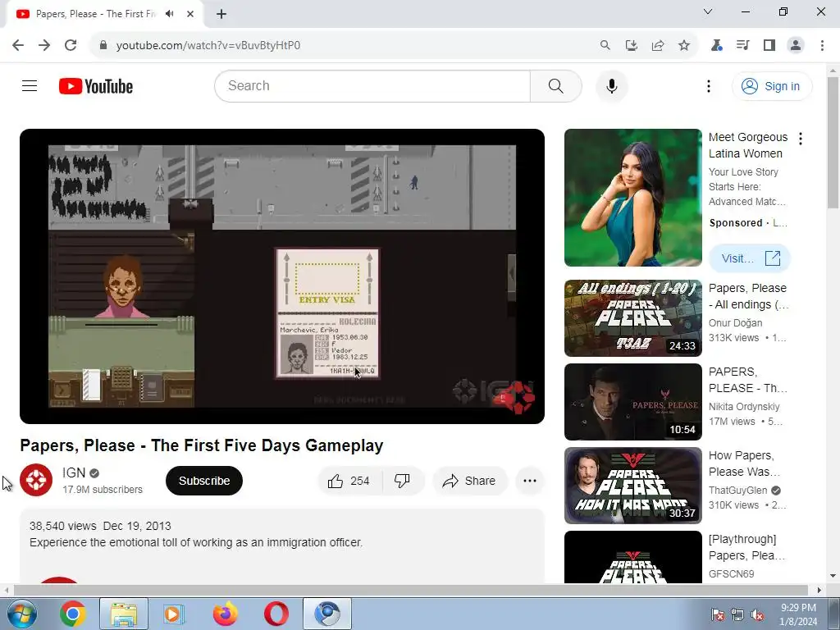
Task: Open Papers, Please - All endings title
Action: tap(748, 296)
